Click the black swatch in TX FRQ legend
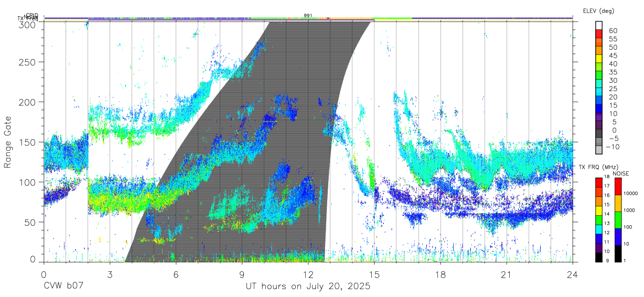Image resolution: width=644 pixels, height=297 pixels. [599, 257]
